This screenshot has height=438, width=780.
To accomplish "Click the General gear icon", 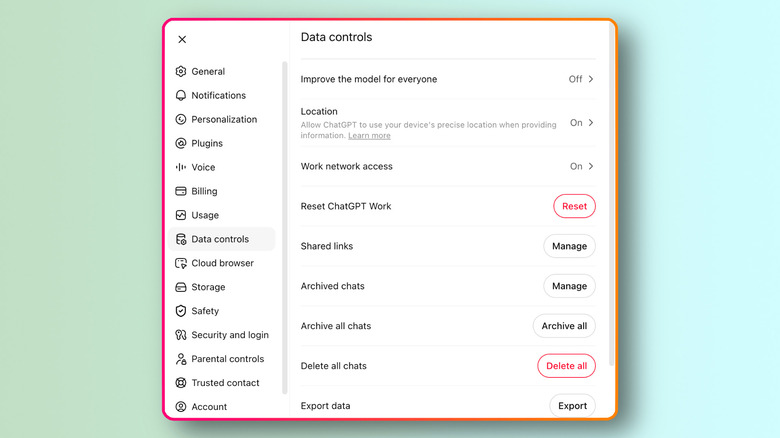I will coord(181,71).
